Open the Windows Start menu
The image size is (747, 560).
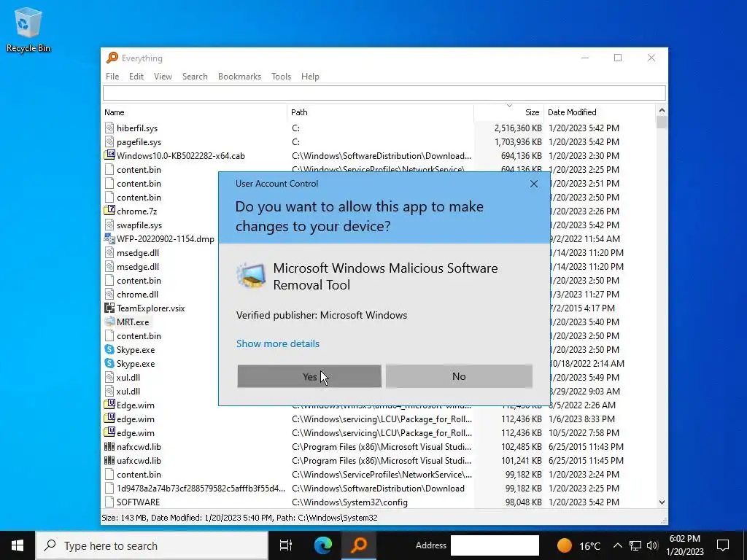point(18,545)
